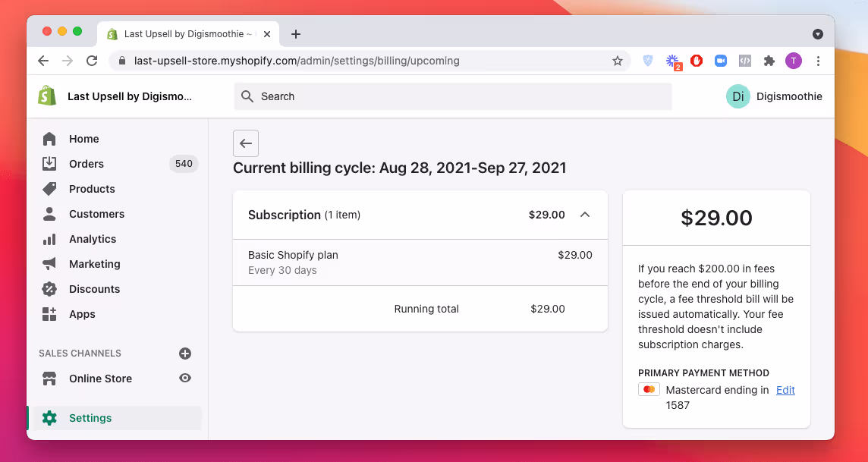The width and height of the screenshot is (868, 462).
Task: Click the Basic Shopify plan row
Action: [420, 262]
